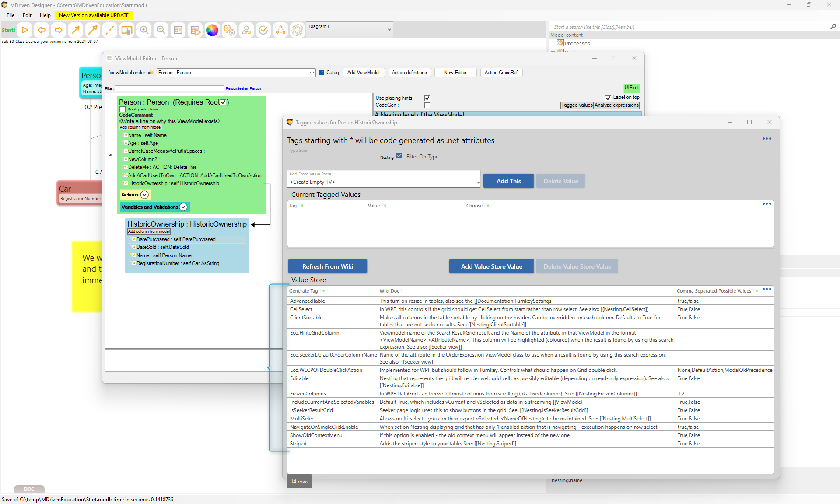Click the orange play arrow toolbar icon

pyautogui.click(x=25, y=30)
